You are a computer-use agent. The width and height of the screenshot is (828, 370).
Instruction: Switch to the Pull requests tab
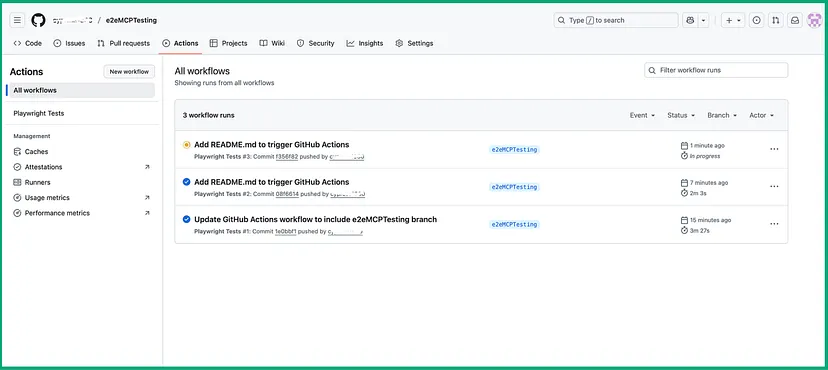pos(124,43)
